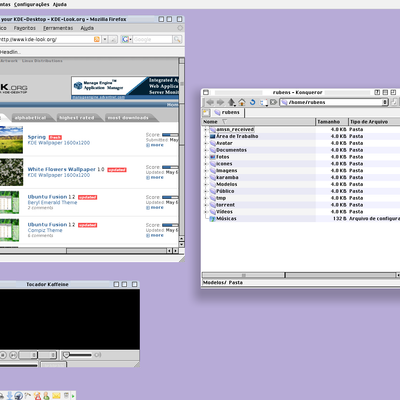Click the Músicas file icon
The width and height of the screenshot is (400, 400).
[212, 219]
